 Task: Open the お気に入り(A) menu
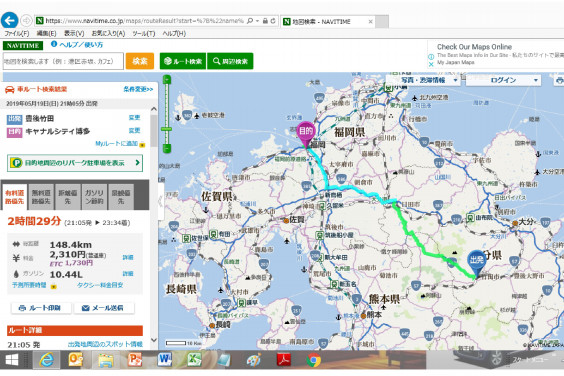[x=108, y=33]
